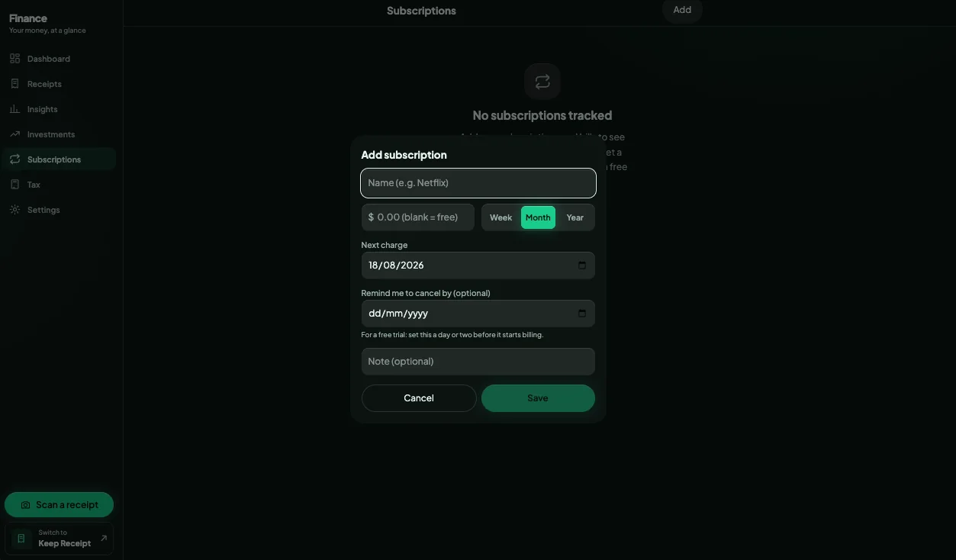956x560 pixels.
Task: Click the 'Remind me to cancel by (optional)' label
Action: 426,293
